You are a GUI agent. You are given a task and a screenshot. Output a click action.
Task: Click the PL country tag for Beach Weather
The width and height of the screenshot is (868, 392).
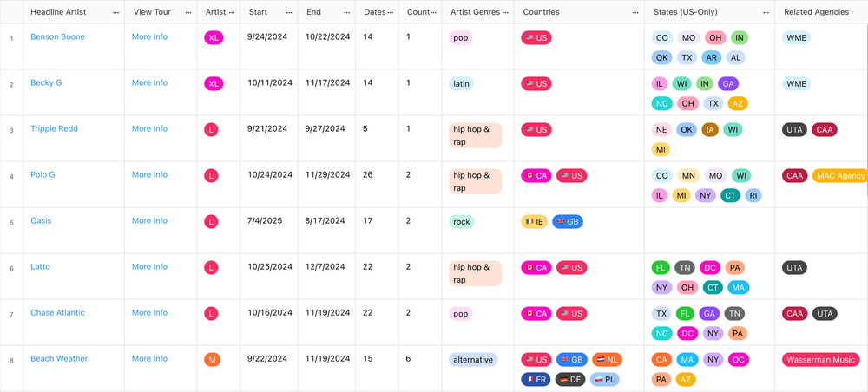point(604,379)
